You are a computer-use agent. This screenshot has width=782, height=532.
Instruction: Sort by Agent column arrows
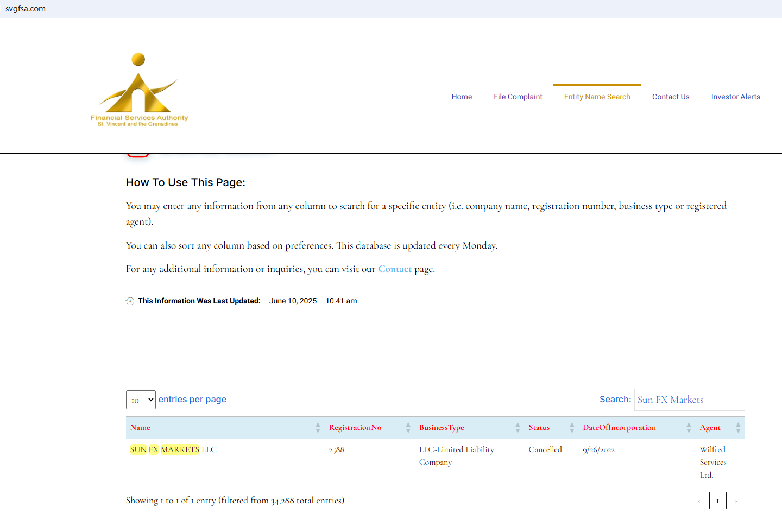pos(738,428)
